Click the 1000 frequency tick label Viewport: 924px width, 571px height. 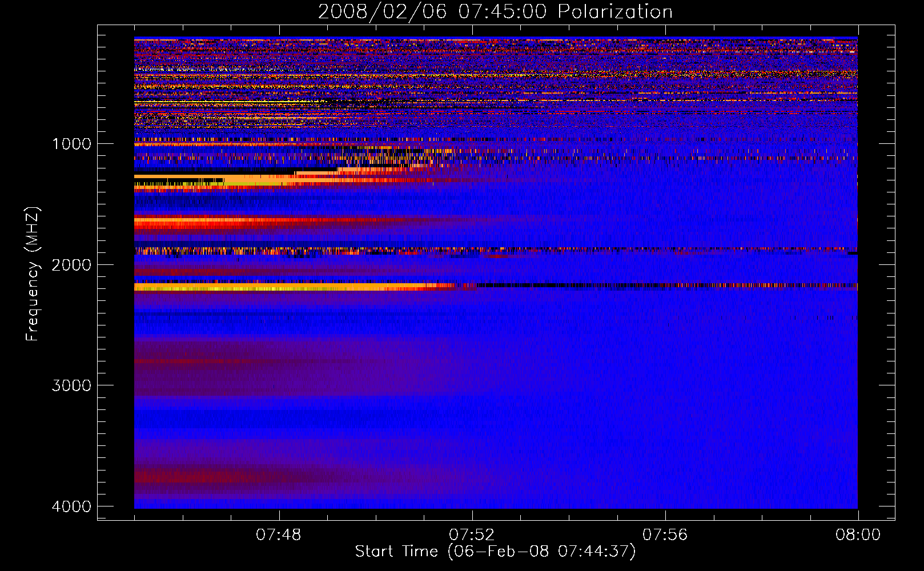coord(71,144)
